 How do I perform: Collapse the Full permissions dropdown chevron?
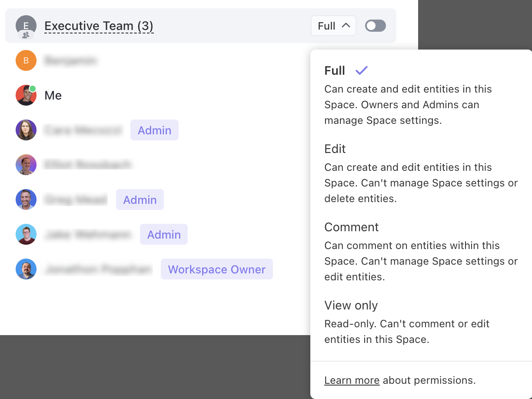346,26
